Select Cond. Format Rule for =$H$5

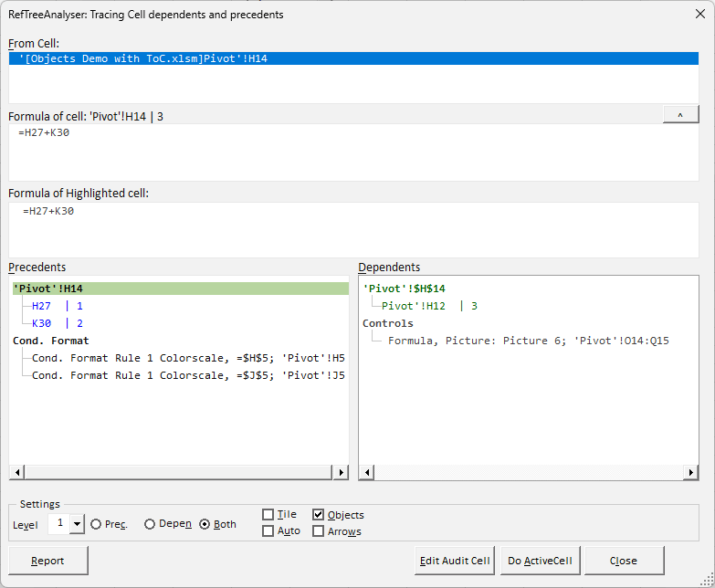[188, 358]
